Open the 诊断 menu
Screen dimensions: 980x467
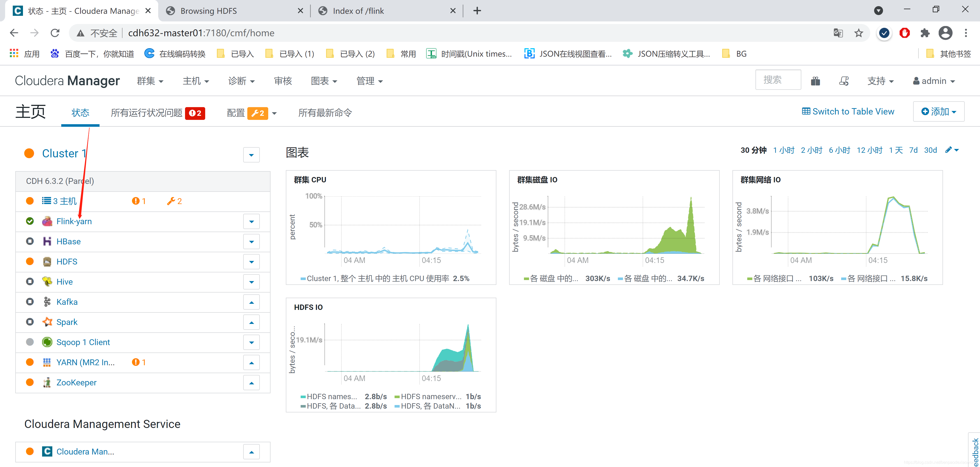click(241, 81)
